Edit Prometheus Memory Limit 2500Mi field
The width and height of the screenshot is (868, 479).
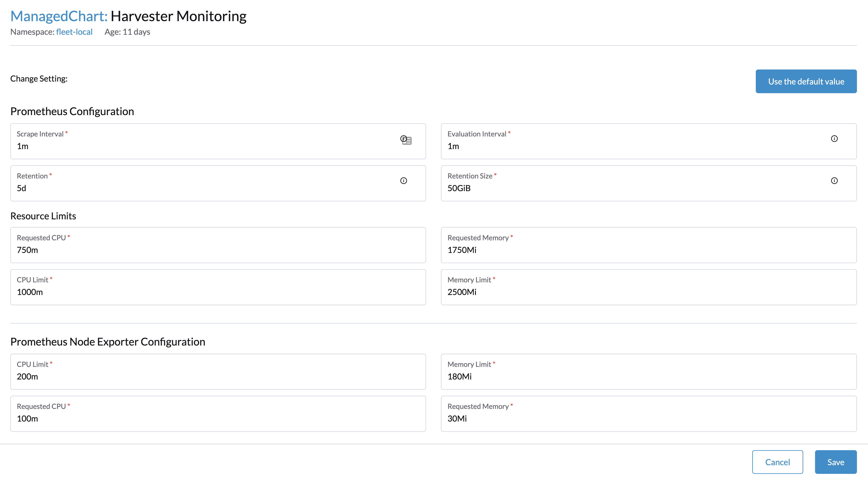[649, 287]
